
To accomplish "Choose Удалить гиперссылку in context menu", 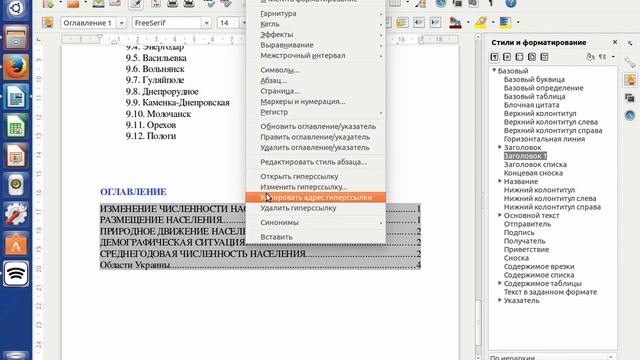I will click(x=316, y=208).
